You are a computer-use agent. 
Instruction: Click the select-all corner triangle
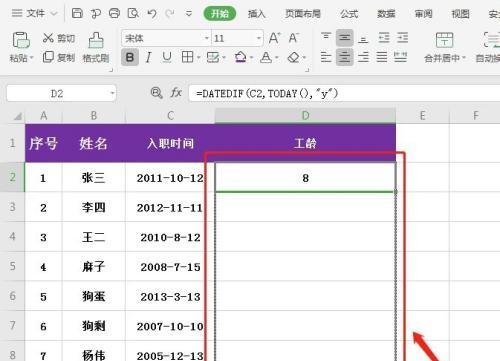(x=18, y=116)
